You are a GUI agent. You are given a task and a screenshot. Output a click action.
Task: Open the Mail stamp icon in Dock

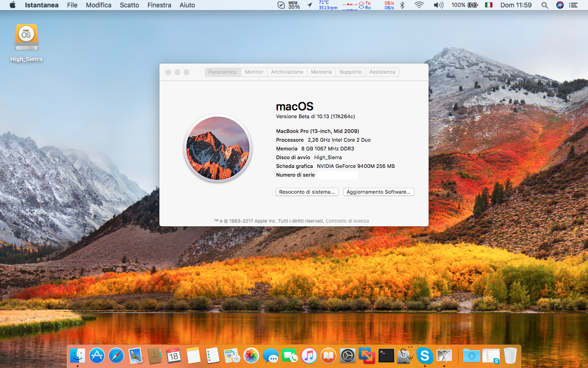136,356
